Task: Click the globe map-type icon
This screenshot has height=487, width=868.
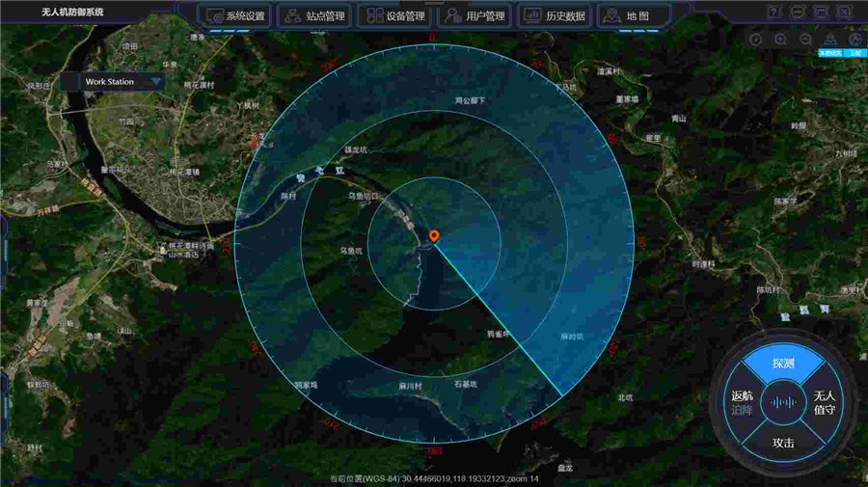Action: click(x=855, y=40)
